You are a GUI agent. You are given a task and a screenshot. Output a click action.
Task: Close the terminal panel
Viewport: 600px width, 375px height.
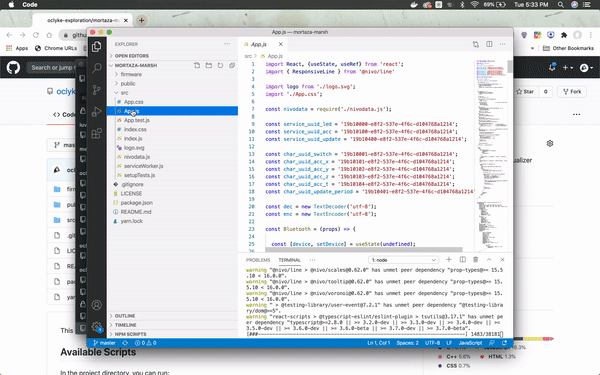click(x=502, y=259)
